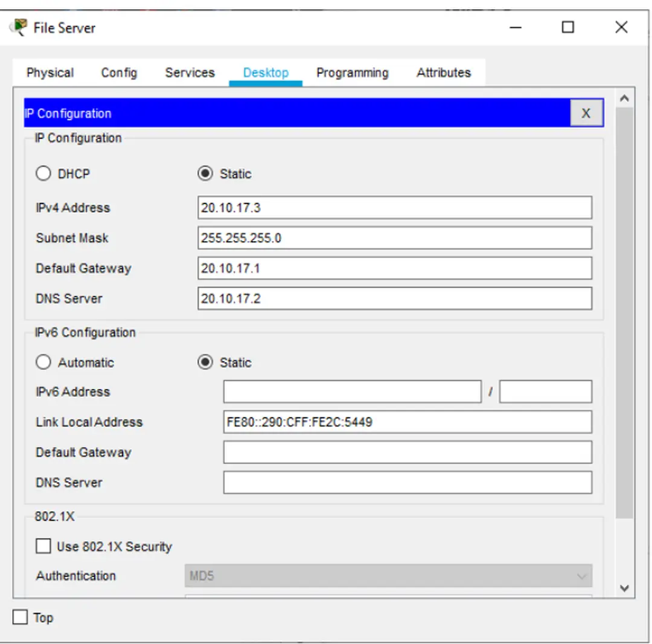Open the Authentication MD5 dropdown

(x=388, y=576)
